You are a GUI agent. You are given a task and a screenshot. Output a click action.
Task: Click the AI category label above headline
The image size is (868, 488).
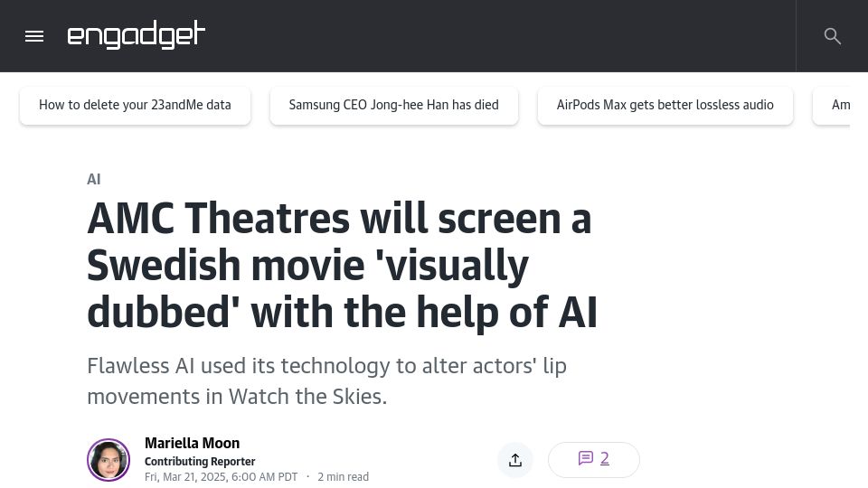tap(94, 179)
